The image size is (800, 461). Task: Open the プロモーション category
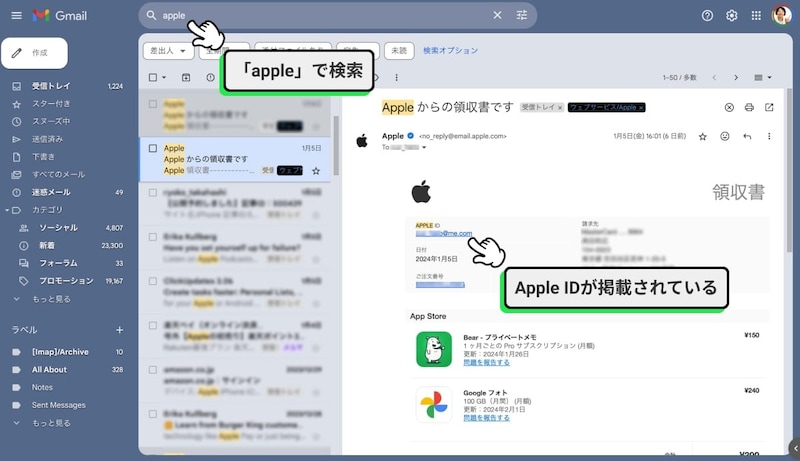click(67, 281)
